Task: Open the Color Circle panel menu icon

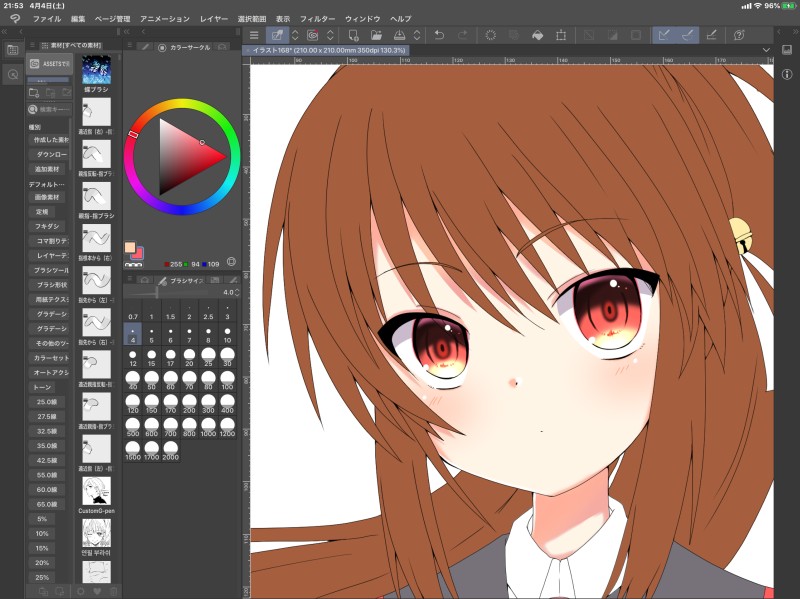Action: (130, 46)
